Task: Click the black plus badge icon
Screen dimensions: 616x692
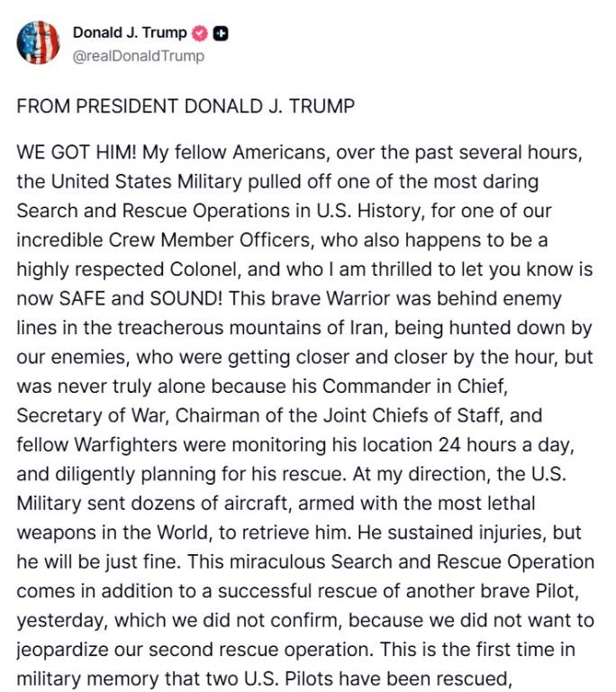Action: point(221,32)
